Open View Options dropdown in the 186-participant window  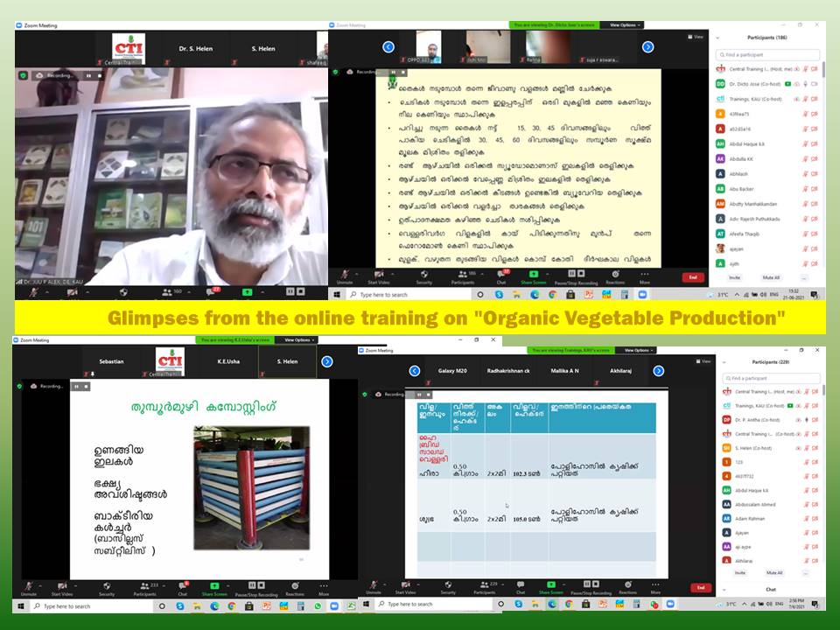pyautogui.click(x=624, y=25)
